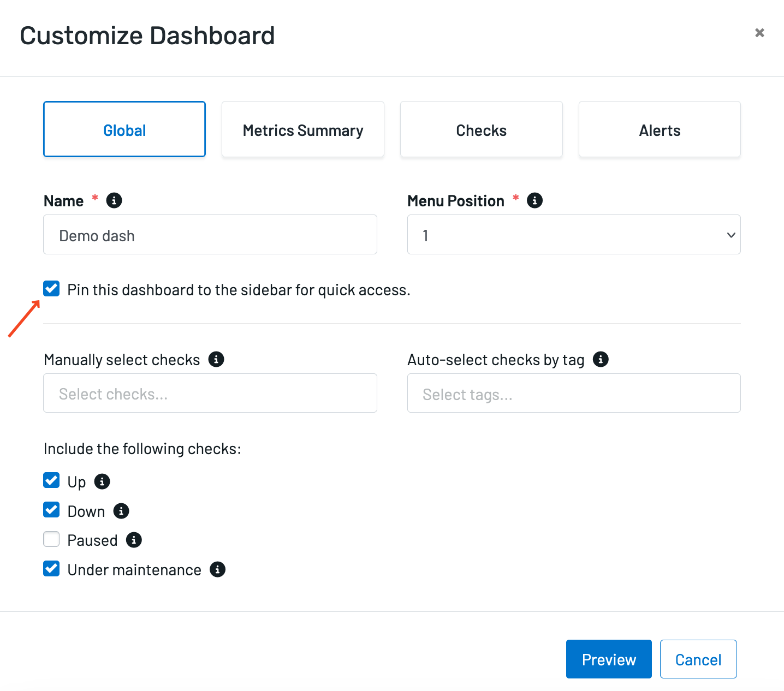The width and height of the screenshot is (784, 691).
Task: Click the 'Under maintenance' label text
Action: point(134,570)
